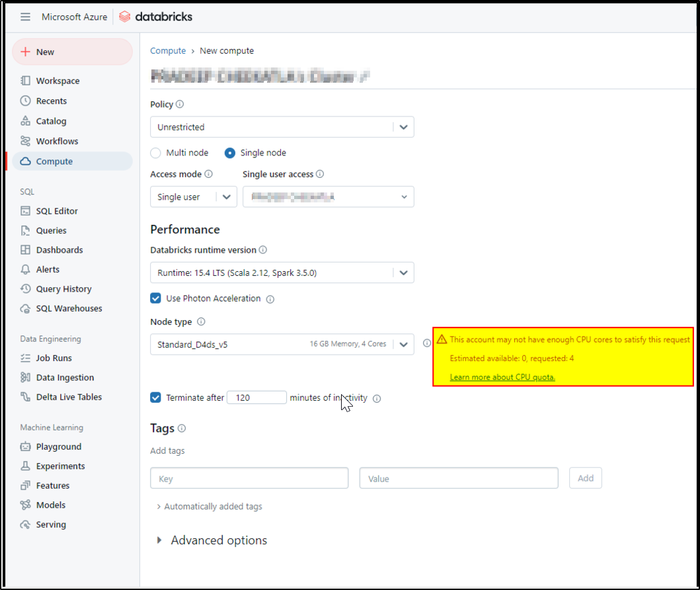Open the Machine Learning Playground

coord(58,446)
